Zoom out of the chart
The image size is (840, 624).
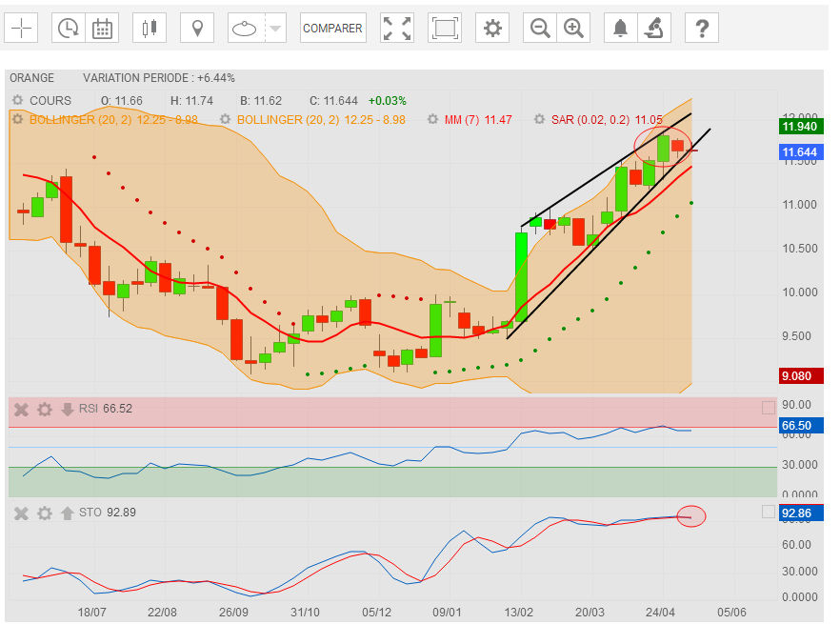click(541, 28)
